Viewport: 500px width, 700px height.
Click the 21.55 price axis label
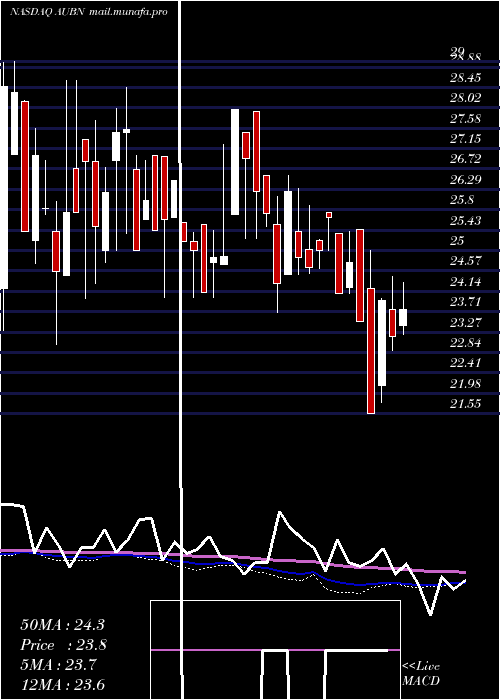(465, 404)
